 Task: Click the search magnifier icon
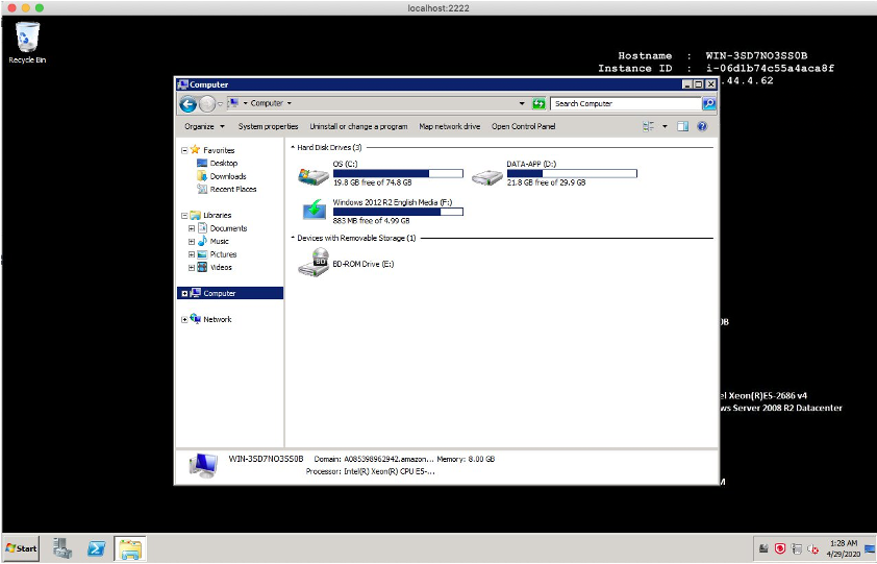[x=709, y=104]
